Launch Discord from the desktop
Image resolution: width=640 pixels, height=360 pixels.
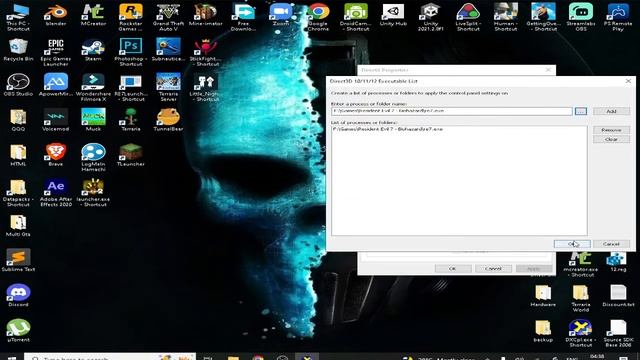[18, 296]
